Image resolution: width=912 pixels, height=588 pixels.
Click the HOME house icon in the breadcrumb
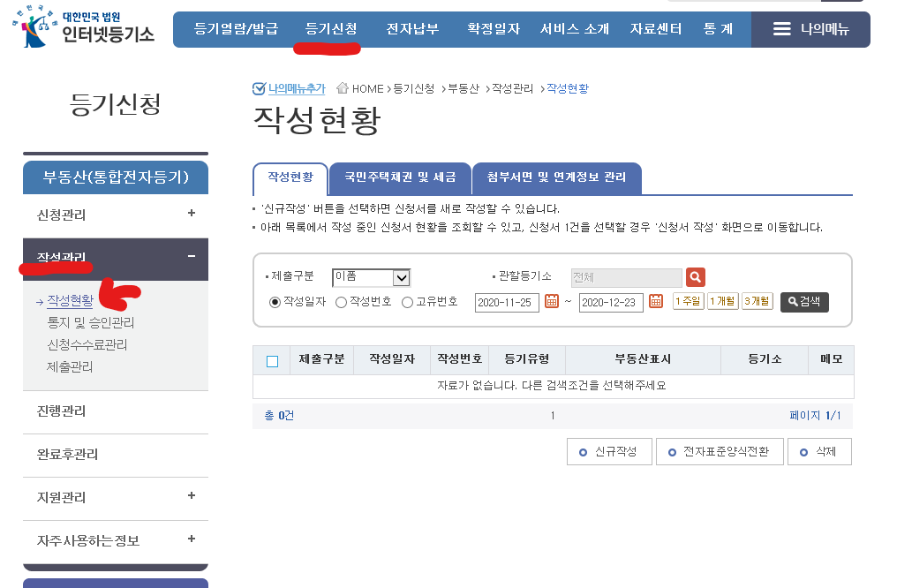point(343,87)
